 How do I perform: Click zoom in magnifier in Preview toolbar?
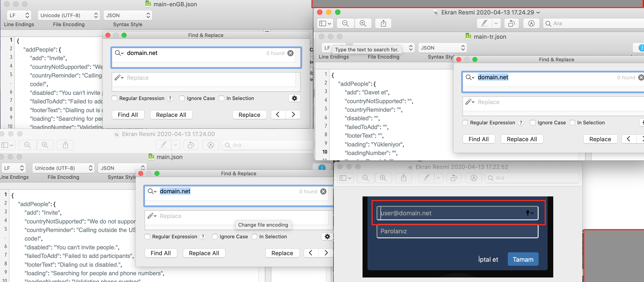tap(363, 23)
